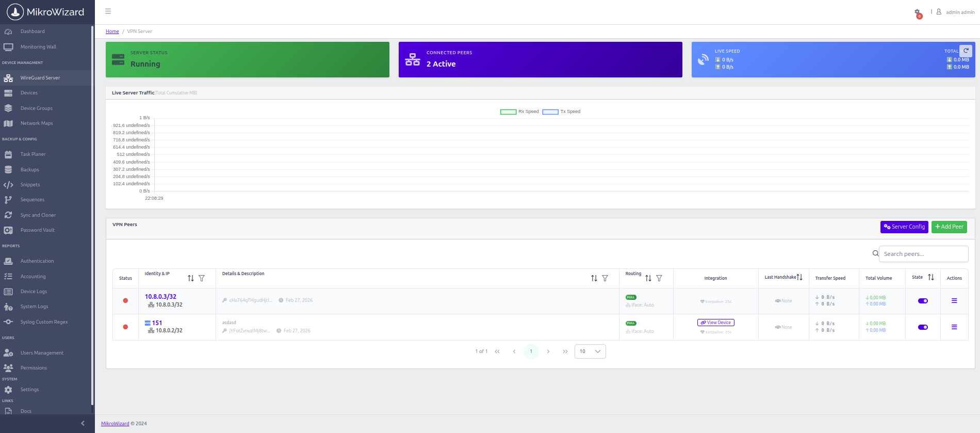Open actions menu for peer 151

[x=954, y=327]
